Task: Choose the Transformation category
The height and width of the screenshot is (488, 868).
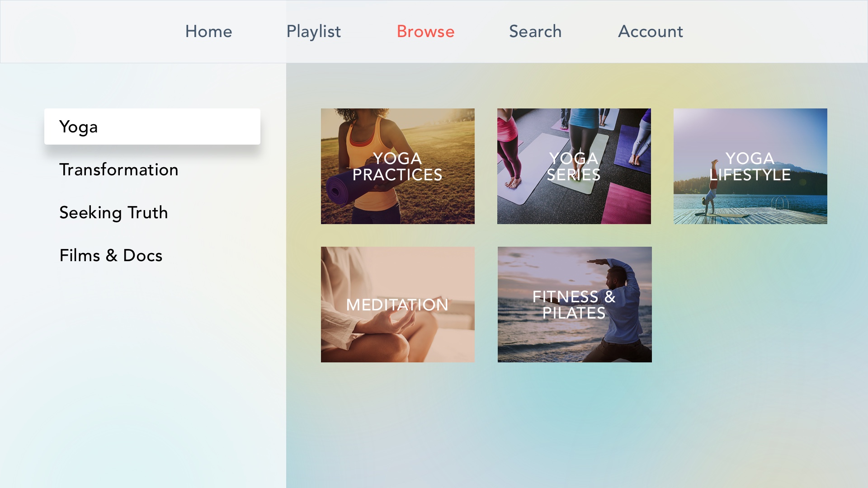Action: 119,169
